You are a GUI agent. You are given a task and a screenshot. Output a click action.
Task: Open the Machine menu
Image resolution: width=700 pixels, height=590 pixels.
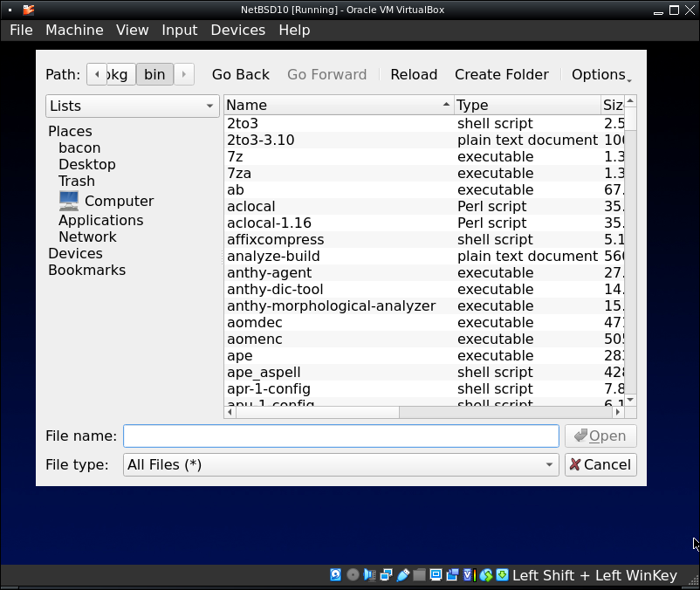(74, 30)
